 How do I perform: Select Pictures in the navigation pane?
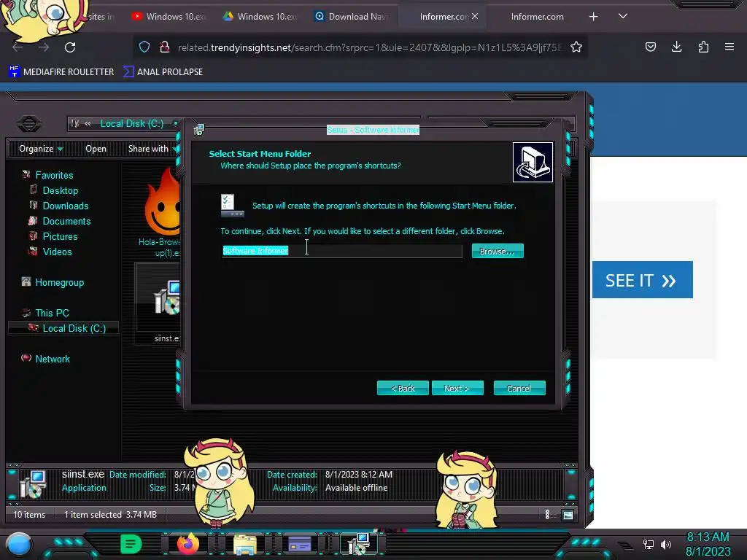click(60, 236)
